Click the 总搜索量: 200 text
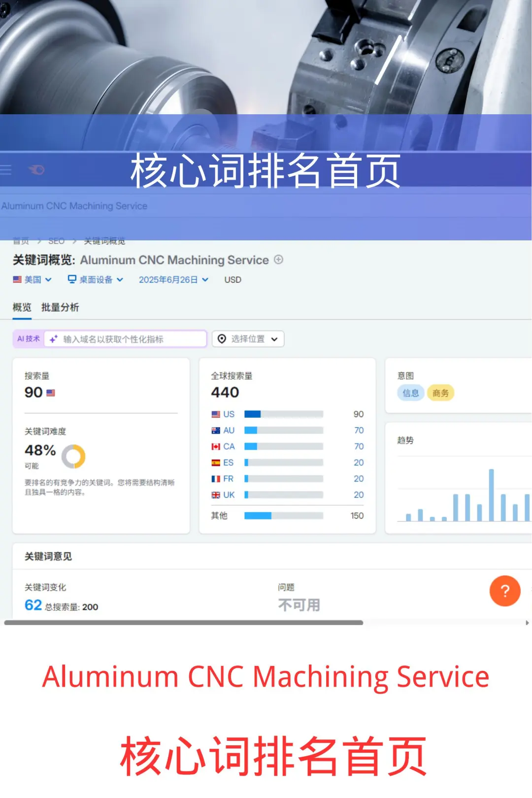532x798 pixels. coord(71,607)
